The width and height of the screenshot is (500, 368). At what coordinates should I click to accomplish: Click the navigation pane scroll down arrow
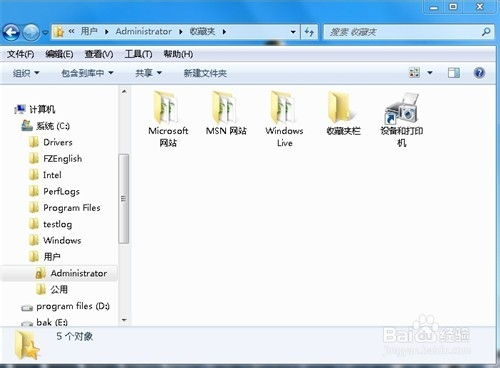[x=124, y=320]
